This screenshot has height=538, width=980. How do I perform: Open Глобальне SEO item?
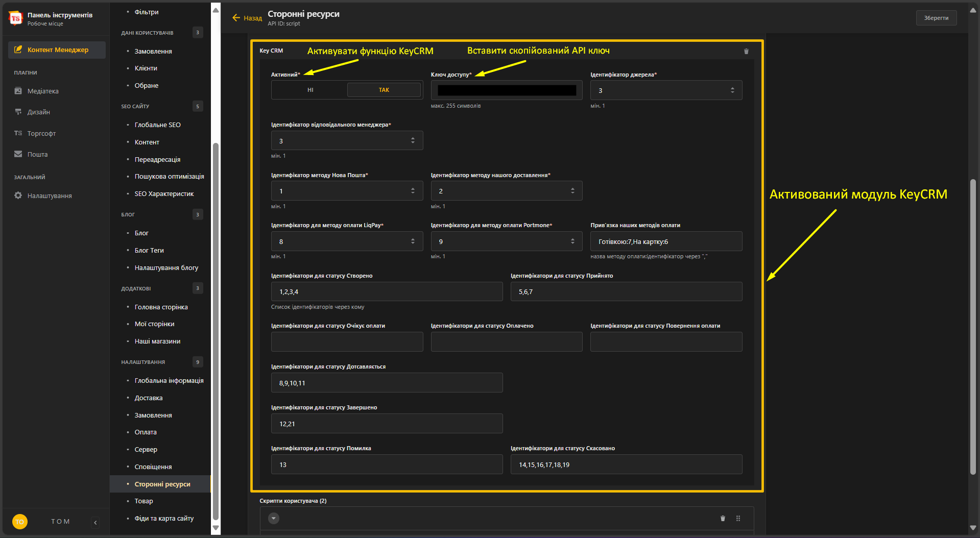157,125
